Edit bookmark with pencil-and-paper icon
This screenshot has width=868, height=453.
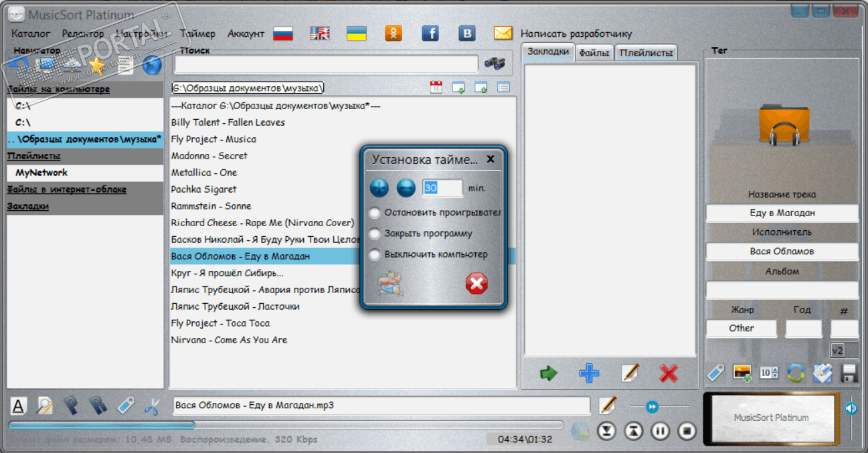pyautogui.click(x=630, y=373)
